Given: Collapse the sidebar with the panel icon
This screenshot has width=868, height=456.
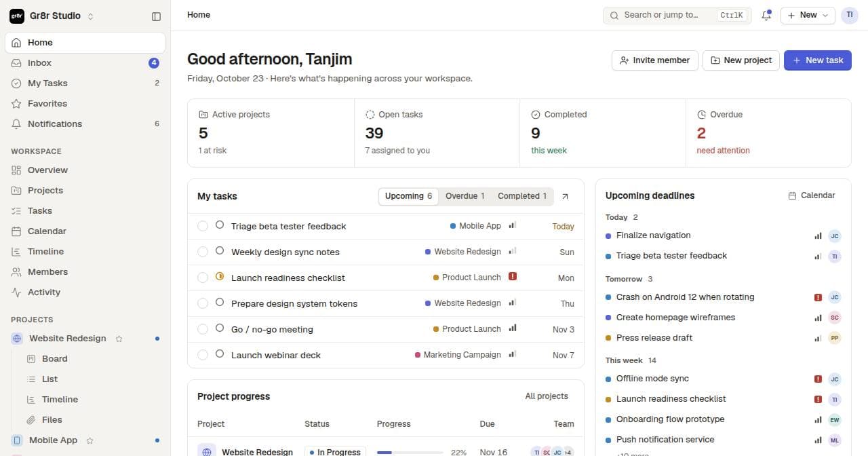Looking at the screenshot, I should pyautogui.click(x=156, y=16).
